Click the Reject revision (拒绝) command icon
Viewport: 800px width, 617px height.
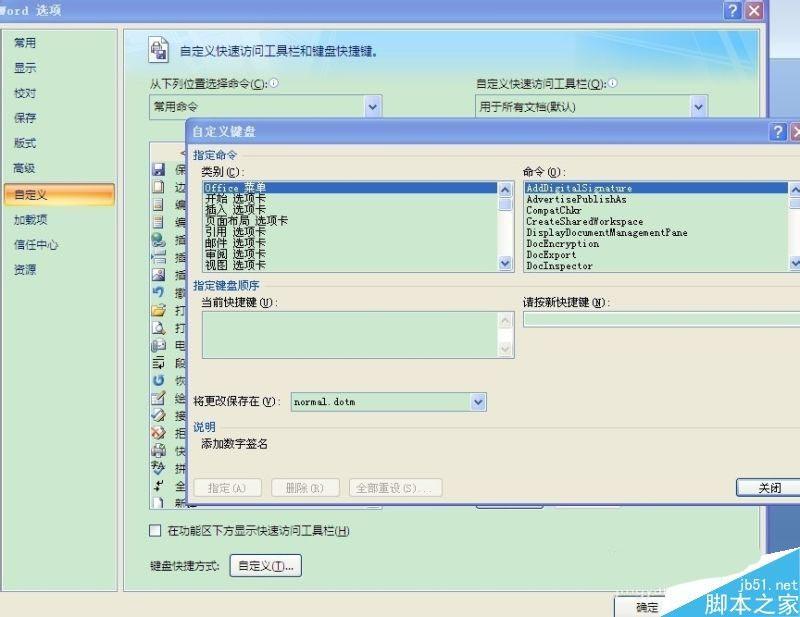point(157,430)
